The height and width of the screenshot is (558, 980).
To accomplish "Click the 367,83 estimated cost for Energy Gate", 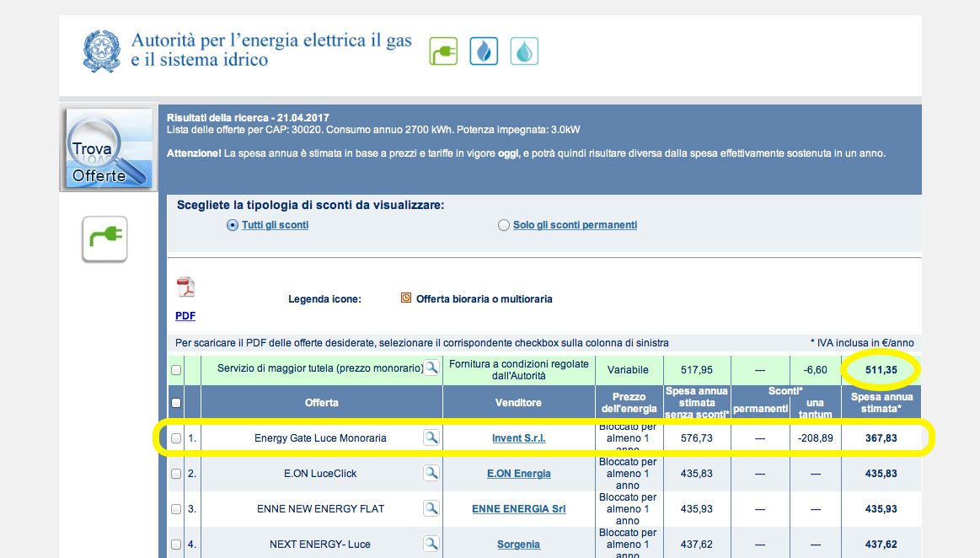I will pos(881,438).
